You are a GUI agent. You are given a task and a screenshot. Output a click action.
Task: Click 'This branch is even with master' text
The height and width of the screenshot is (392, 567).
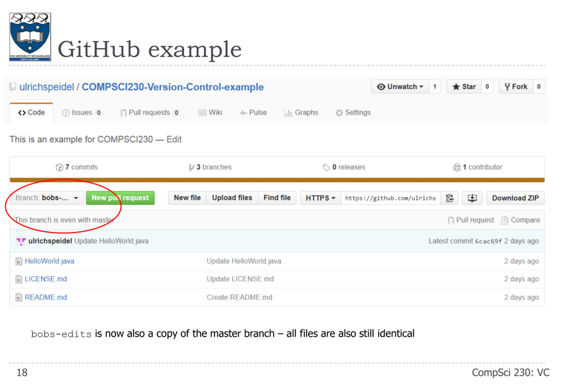coord(65,220)
